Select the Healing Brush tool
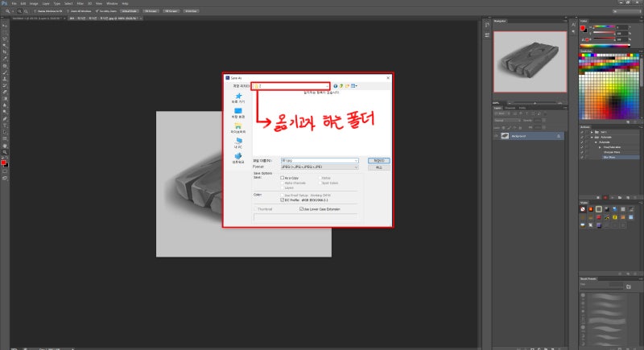Screen dimensions: 644x350 click(5, 66)
